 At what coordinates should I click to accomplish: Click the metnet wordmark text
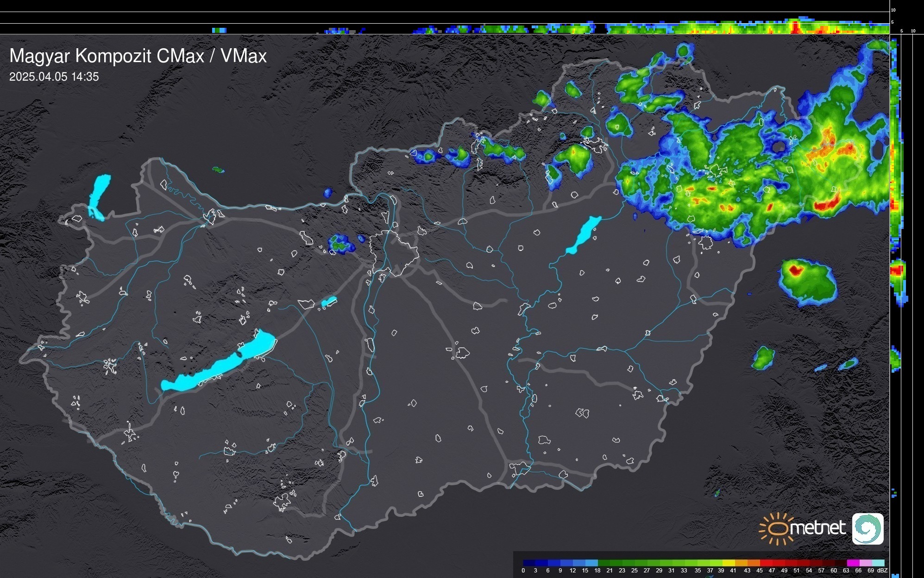818,528
